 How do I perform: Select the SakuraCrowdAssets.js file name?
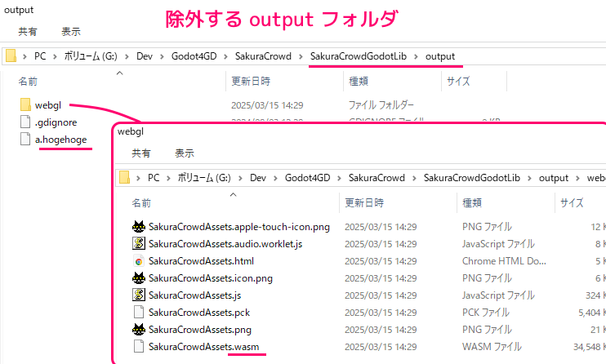(194, 295)
